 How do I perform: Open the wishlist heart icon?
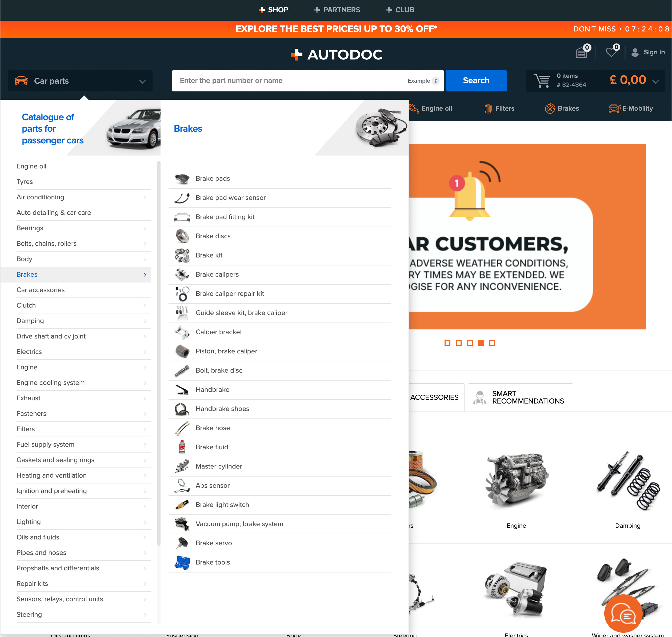pyautogui.click(x=611, y=52)
